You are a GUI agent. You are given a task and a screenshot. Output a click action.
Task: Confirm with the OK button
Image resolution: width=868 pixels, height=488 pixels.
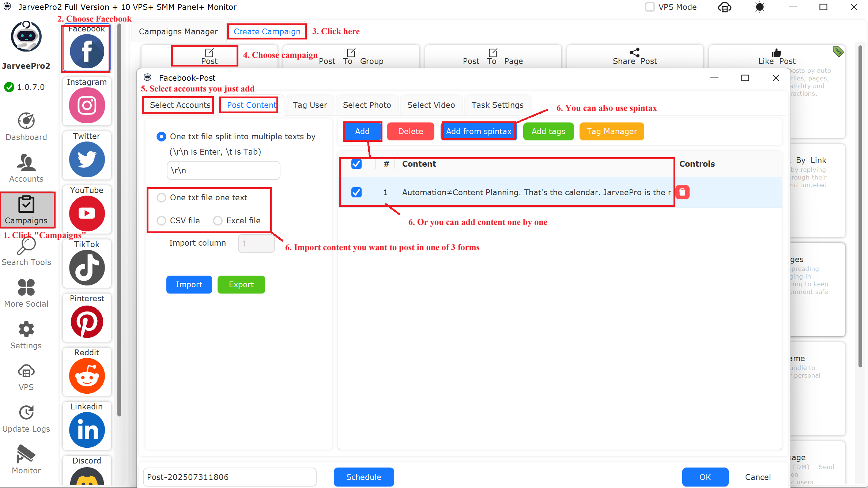[x=705, y=477]
